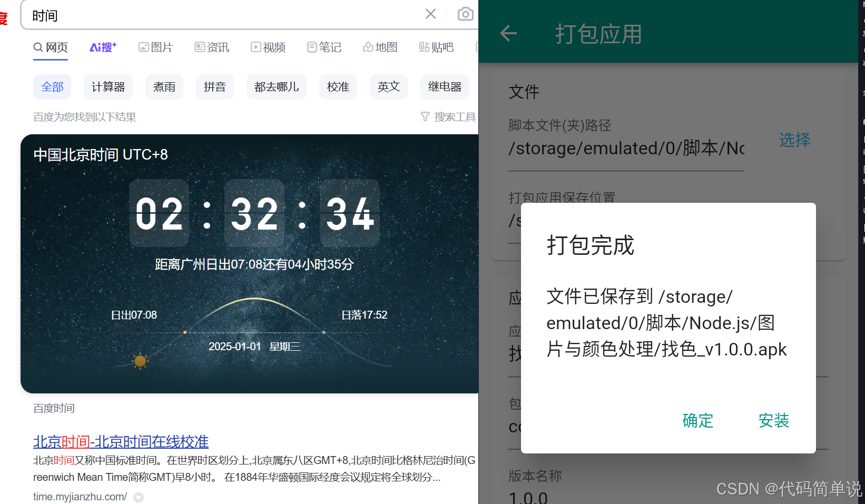
Task: Open the dropdown next to time.myjianzhu.com
Action: (x=138, y=497)
